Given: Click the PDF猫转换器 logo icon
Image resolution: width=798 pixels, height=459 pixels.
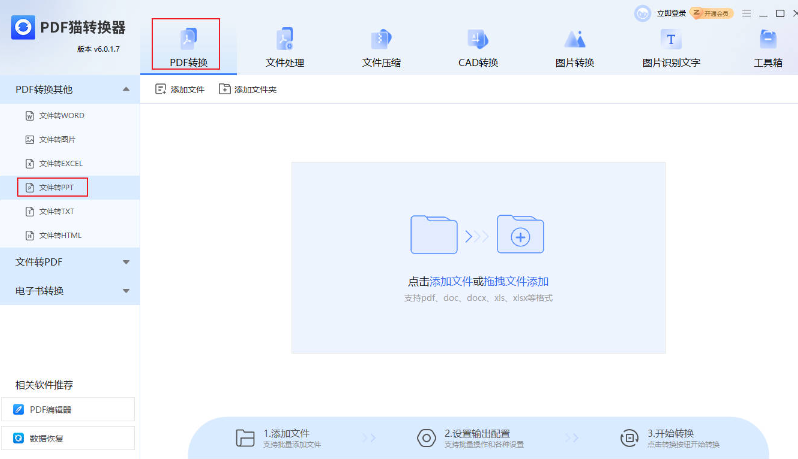Looking at the screenshot, I should click(23, 27).
